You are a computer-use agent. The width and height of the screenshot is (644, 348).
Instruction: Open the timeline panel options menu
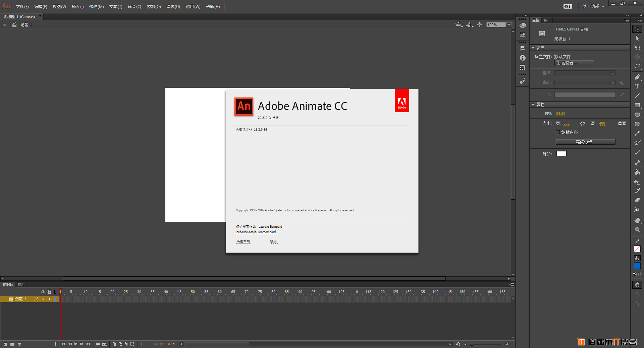[x=512, y=285]
